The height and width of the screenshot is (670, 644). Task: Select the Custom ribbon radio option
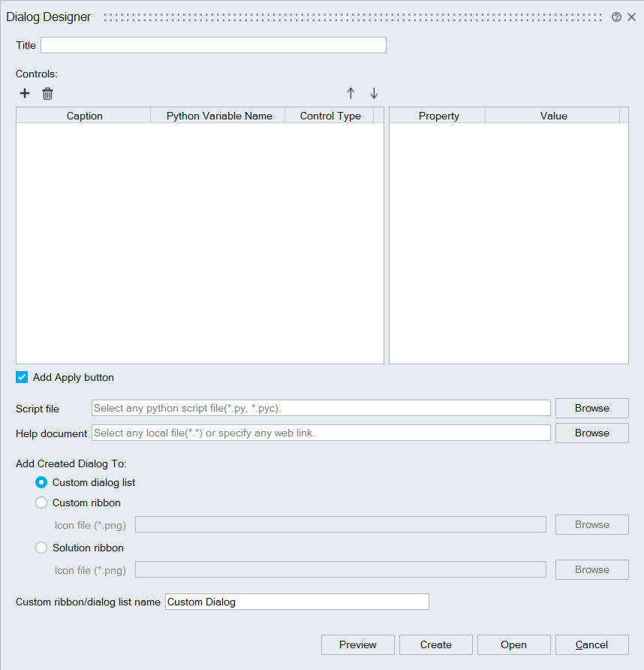(x=41, y=502)
